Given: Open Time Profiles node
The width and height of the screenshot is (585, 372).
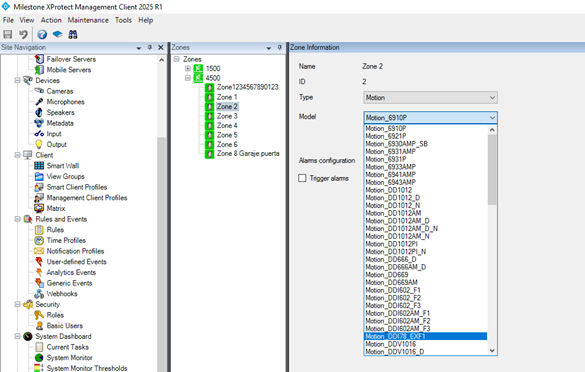Looking at the screenshot, I should [x=66, y=240].
